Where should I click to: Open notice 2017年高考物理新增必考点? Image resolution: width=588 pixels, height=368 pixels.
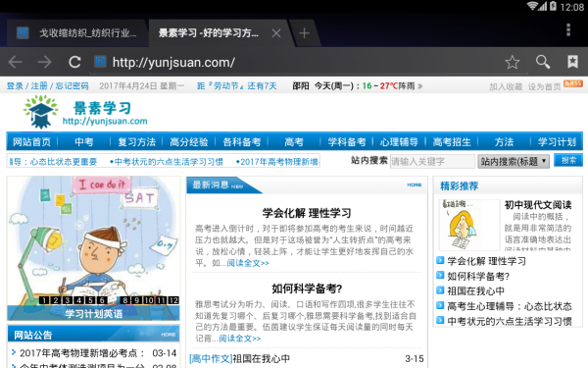pos(82,353)
